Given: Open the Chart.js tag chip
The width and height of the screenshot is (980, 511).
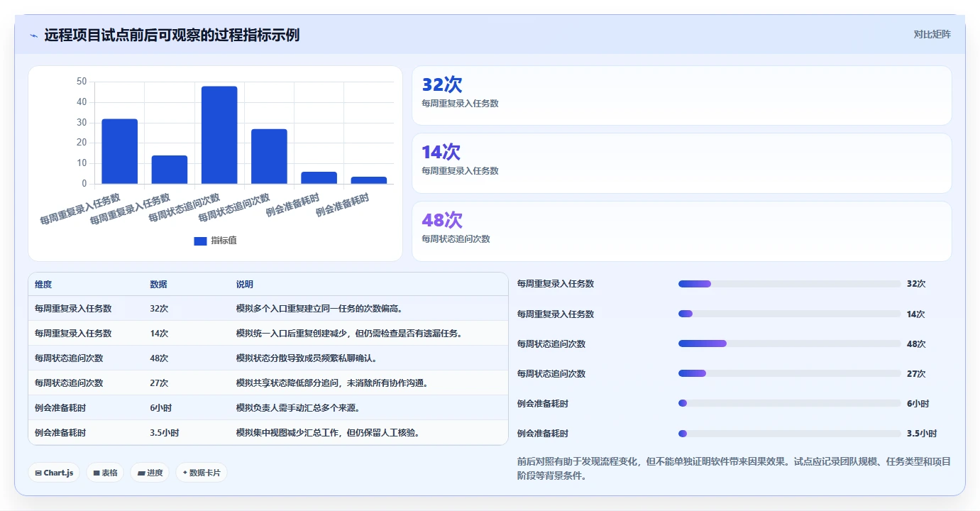Looking at the screenshot, I should (x=54, y=473).
